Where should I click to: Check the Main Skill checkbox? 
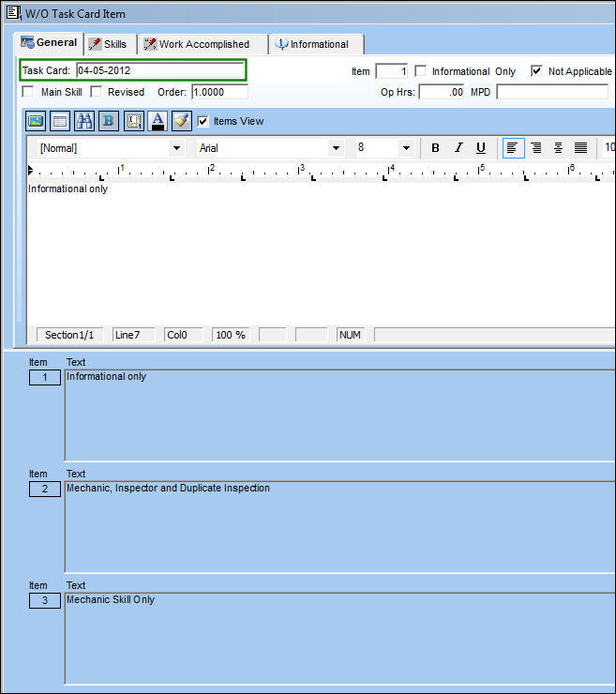click(x=28, y=92)
